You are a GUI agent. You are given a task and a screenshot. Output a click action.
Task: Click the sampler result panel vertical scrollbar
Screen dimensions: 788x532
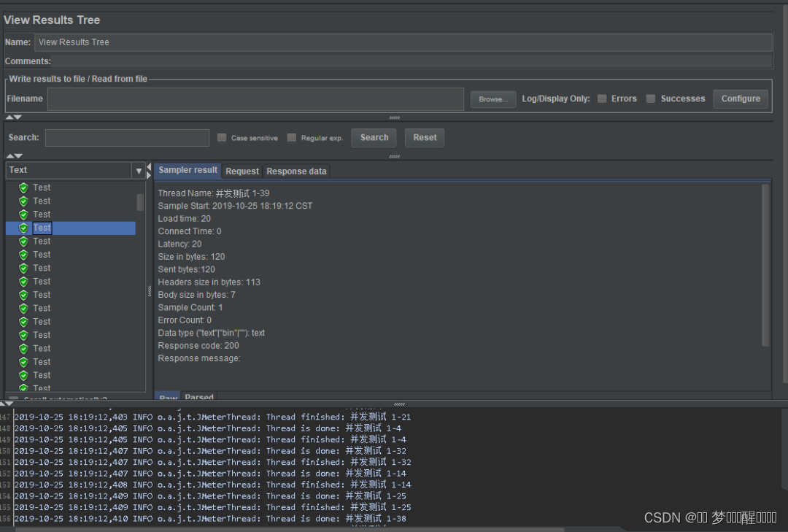tap(765, 265)
